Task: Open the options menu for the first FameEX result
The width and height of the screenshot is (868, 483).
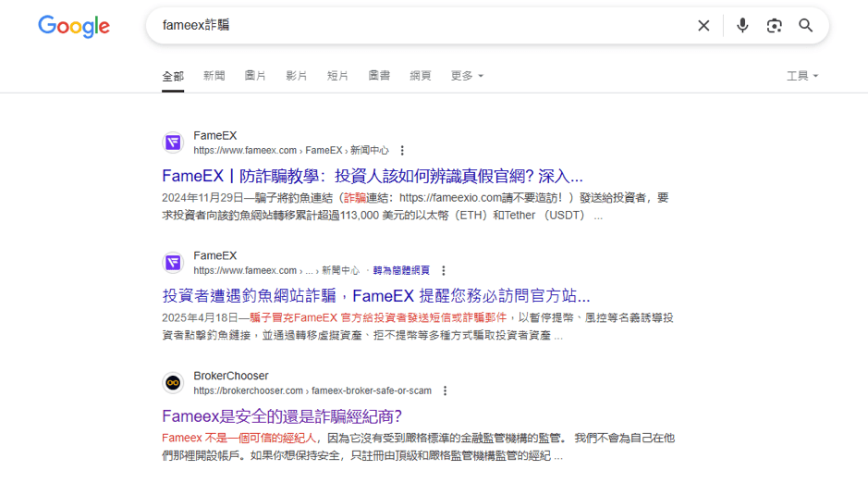Action: 402,151
